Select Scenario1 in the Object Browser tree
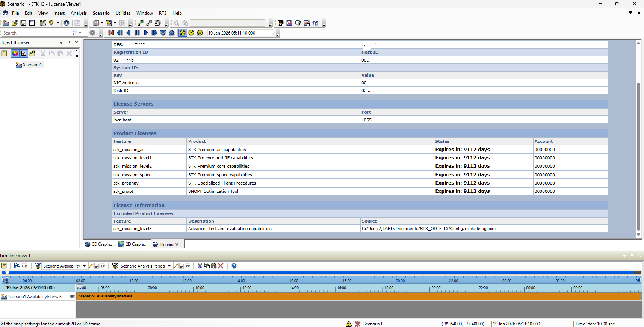Screen dimensions: 644x327 (x=32, y=65)
